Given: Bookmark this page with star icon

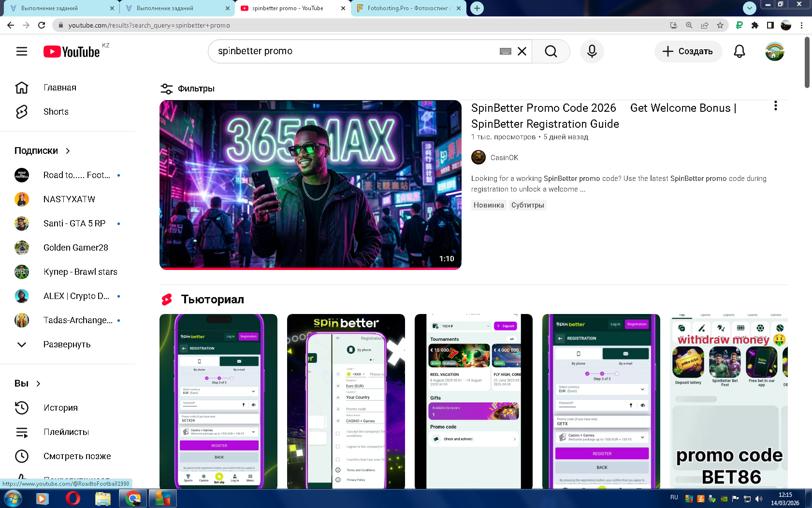Looking at the screenshot, I should tap(720, 25).
